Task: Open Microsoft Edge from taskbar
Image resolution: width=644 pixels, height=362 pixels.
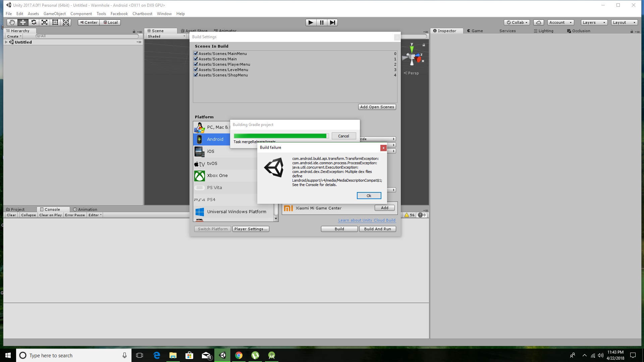Action: point(157,355)
